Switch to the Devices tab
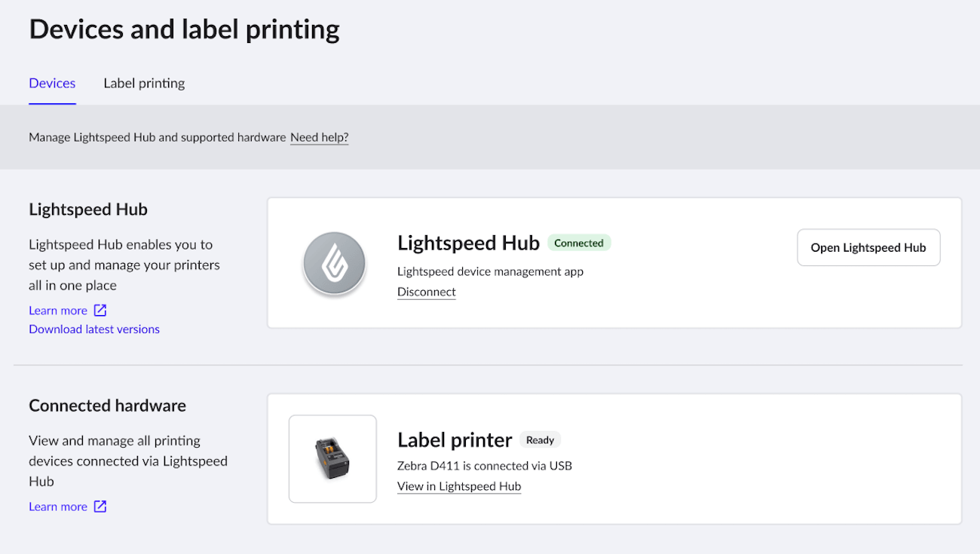980x554 pixels. click(52, 83)
